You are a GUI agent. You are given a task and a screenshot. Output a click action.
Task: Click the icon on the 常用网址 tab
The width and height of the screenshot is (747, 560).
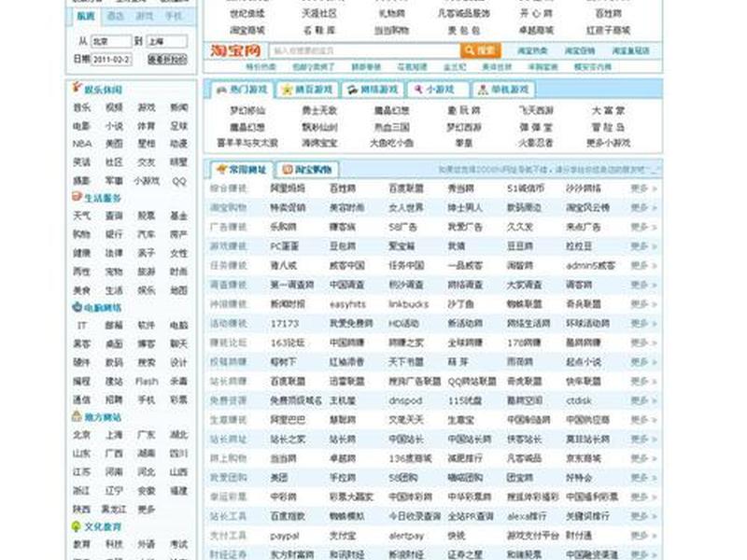[221, 169]
